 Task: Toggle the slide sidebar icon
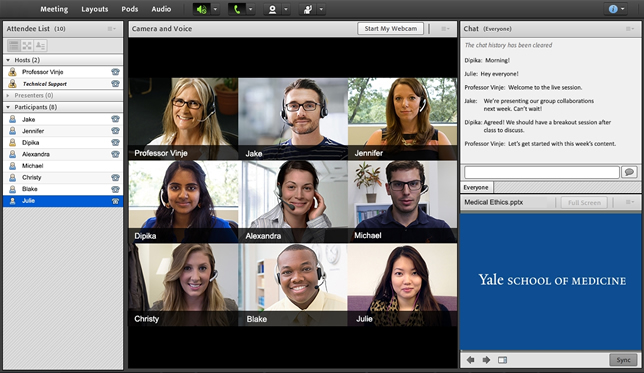pyautogui.click(x=502, y=360)
